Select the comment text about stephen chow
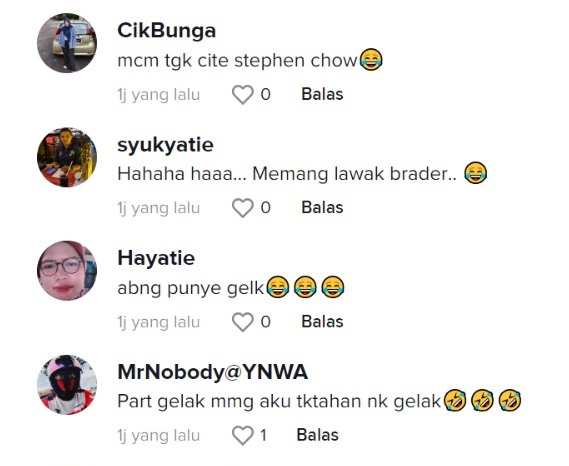Viewport: 569px width, 466px height. click(250, 60)
